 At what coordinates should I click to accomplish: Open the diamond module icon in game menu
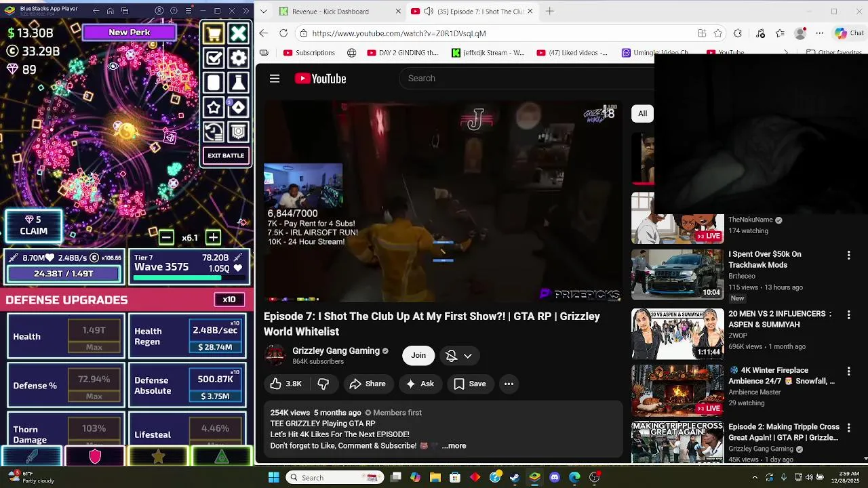click(x=239, y=107)
